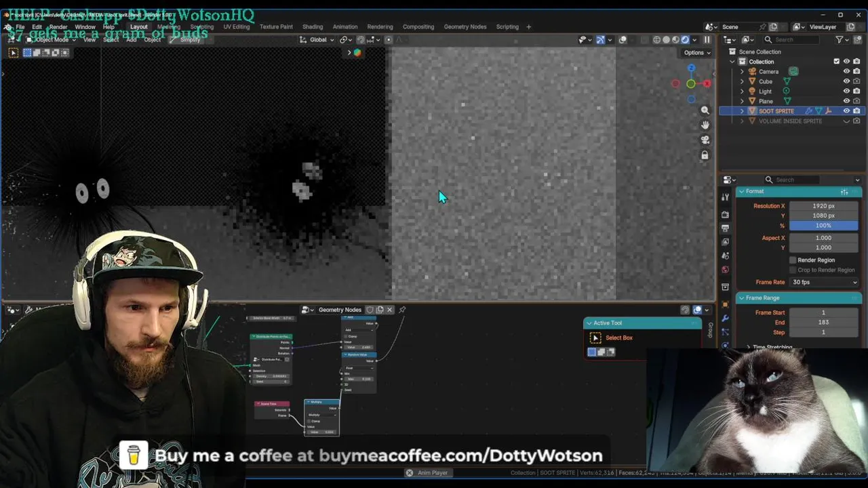868x488 pixels.
Task: Switch to rendered shading mode
Action: click(685, 39)
